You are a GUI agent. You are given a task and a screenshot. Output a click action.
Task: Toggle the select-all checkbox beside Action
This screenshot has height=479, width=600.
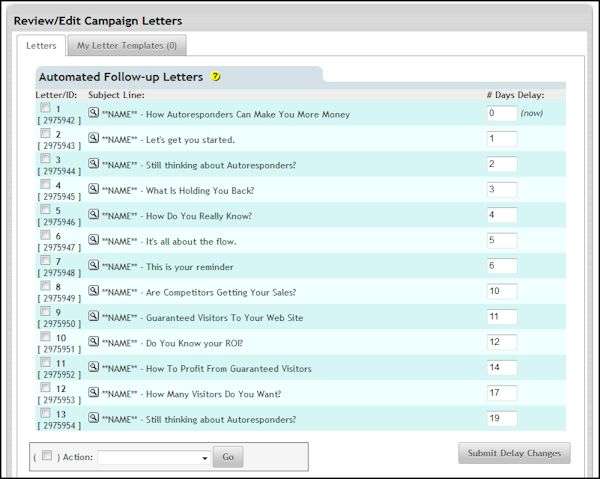tap(48, 456)
